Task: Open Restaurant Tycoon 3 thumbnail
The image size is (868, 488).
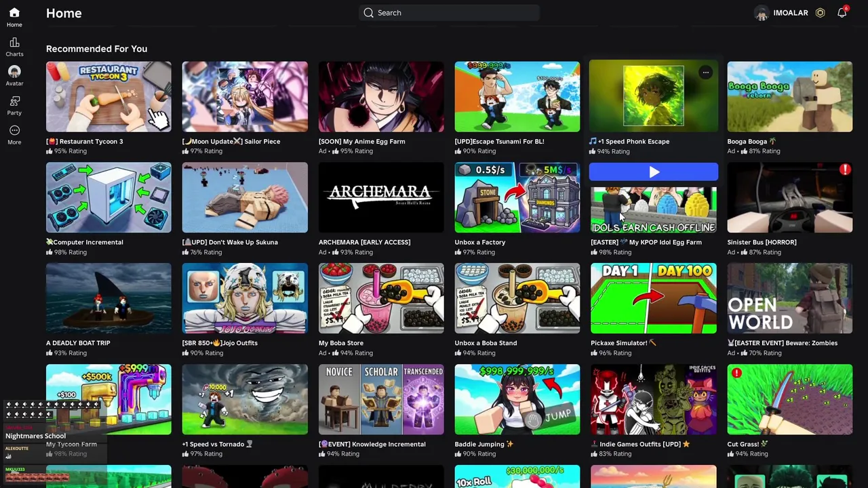Action: 108,97
